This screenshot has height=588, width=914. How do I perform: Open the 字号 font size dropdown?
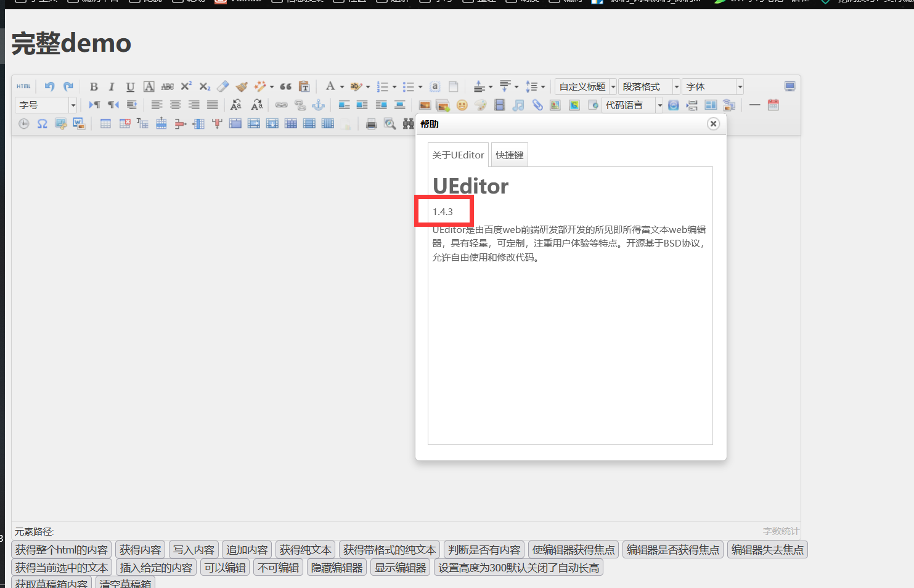46,105
